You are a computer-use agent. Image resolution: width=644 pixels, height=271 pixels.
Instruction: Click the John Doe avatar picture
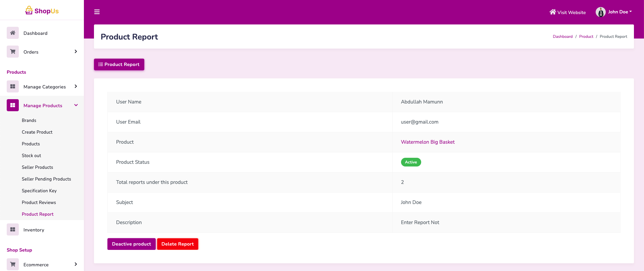(x=600, y=12)
